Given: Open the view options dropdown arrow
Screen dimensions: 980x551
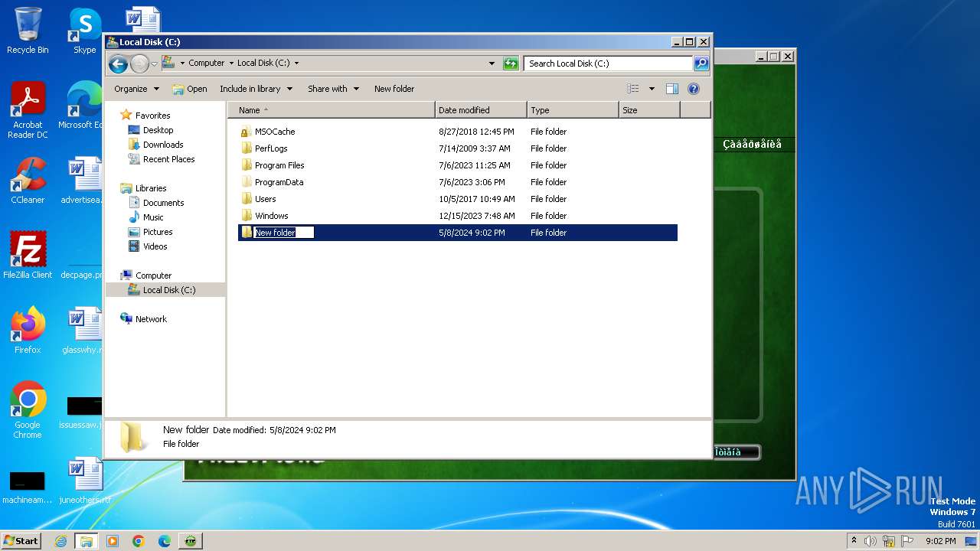Looking at the screenshot, I should click(x=652, y=89).
